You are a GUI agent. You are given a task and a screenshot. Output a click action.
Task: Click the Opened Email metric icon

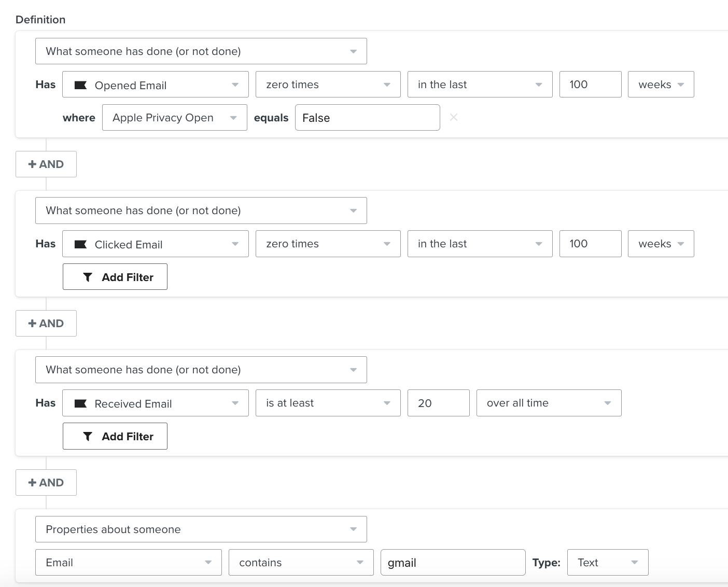click(80, 85)
